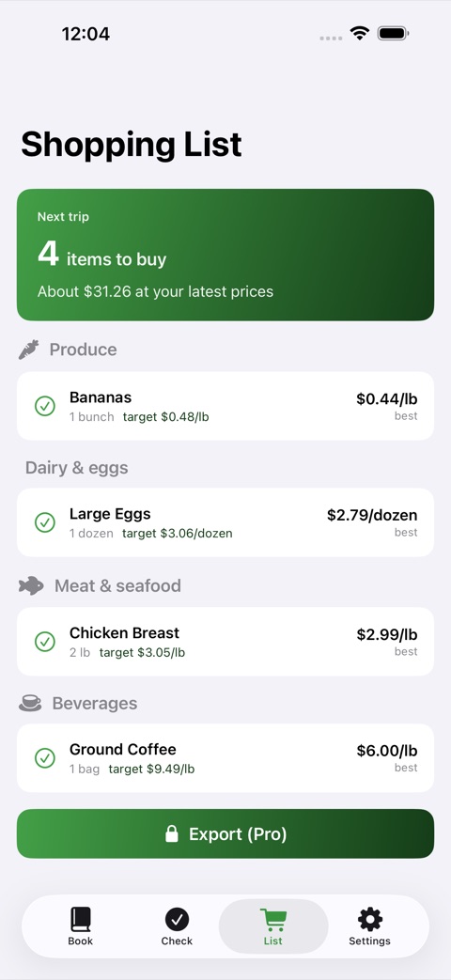Tap the coffee cup icon beside Beverages
This screenshot has width=451, height=980.
[x=30, y=703]
